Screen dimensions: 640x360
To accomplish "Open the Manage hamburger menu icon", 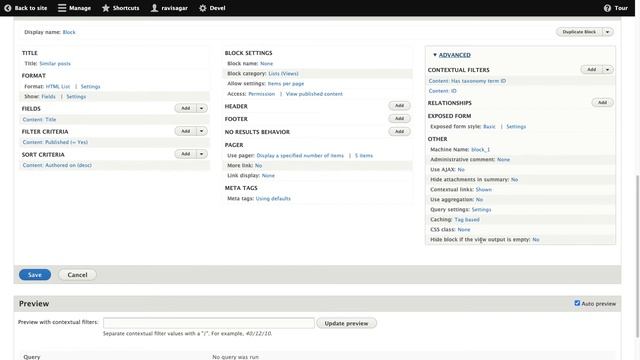I will coord(62,8).
